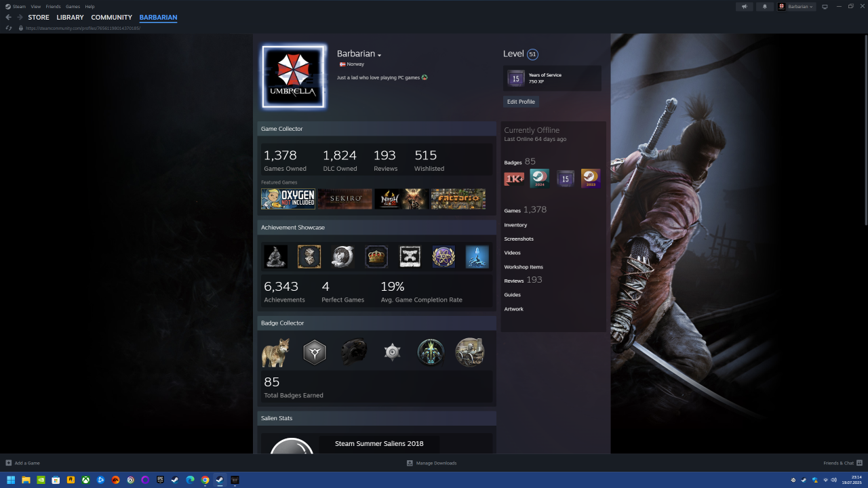The image size is (868, 488).
Task: Launch the Xbox app from the taskbar
Action: [x=85, y=480]
